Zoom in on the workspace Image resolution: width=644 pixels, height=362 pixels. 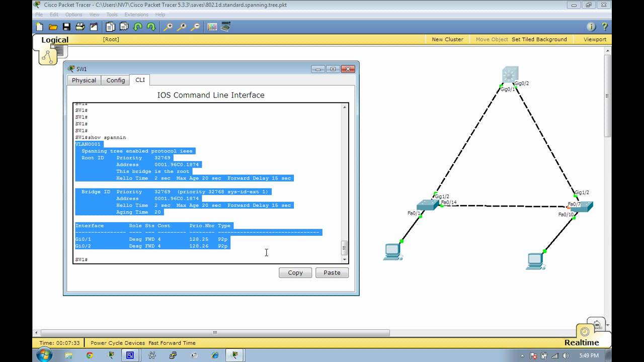168,27
